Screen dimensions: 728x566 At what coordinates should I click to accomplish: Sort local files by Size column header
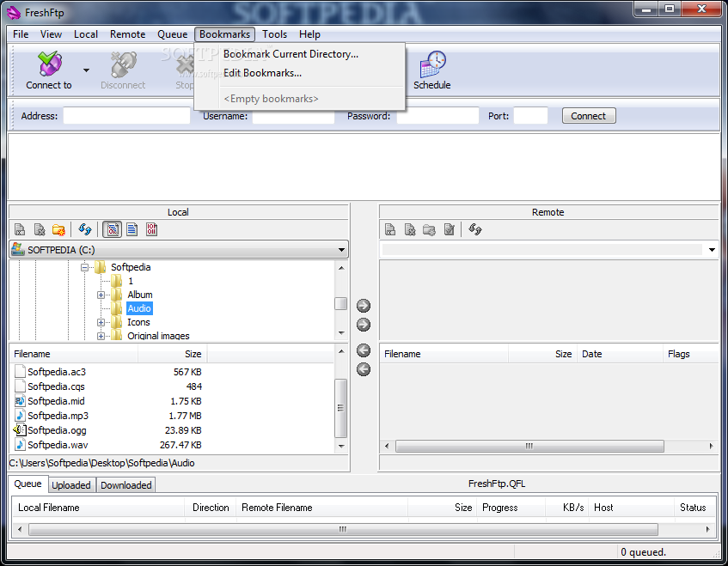point(172,354)
